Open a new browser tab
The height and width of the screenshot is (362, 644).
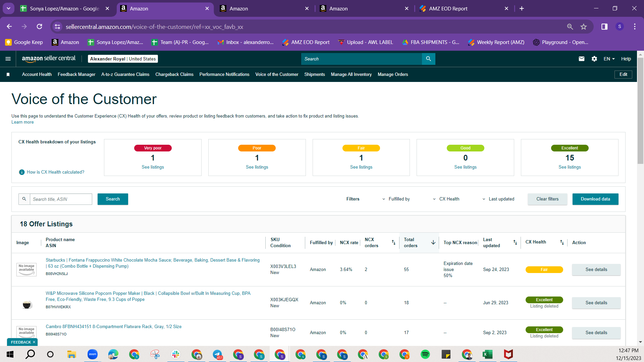[x=522, y=8]
